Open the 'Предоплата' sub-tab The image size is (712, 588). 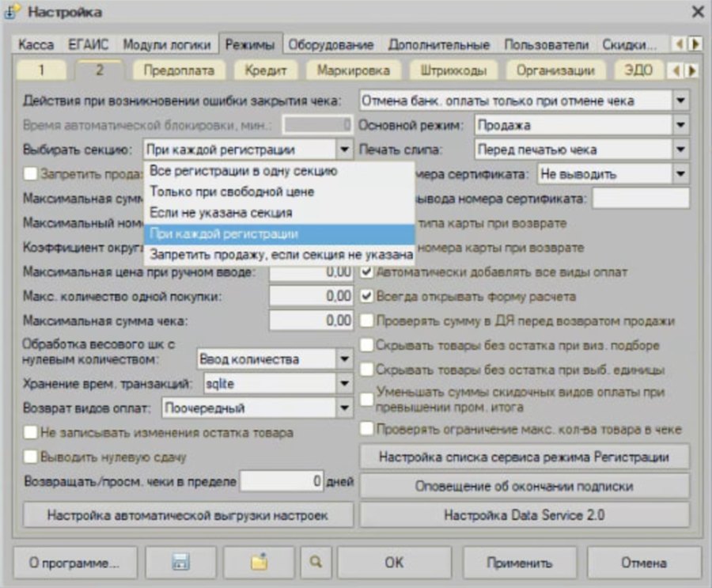(x=179, y=70)
